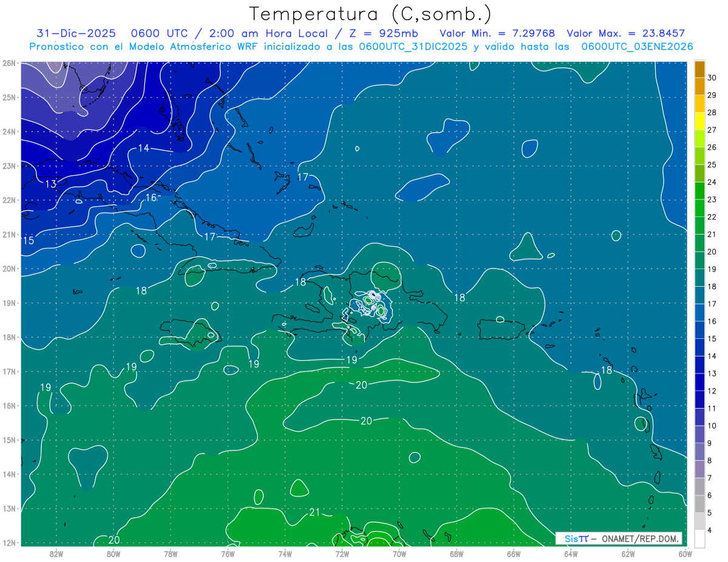Click "0600UTC_03ENE2026" valid-until time text

(637, 47)
